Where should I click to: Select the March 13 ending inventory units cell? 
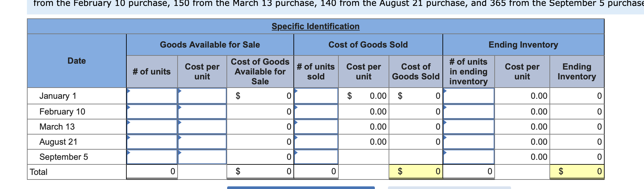pyautogui.click(x=469, y=126)
